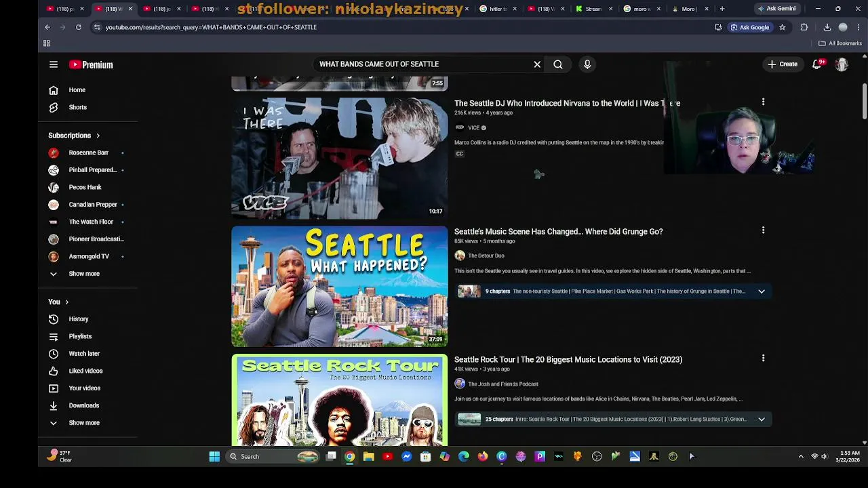Open the notifications bell
The height and width of the screenshot is (488, 868).
[818, 64]
